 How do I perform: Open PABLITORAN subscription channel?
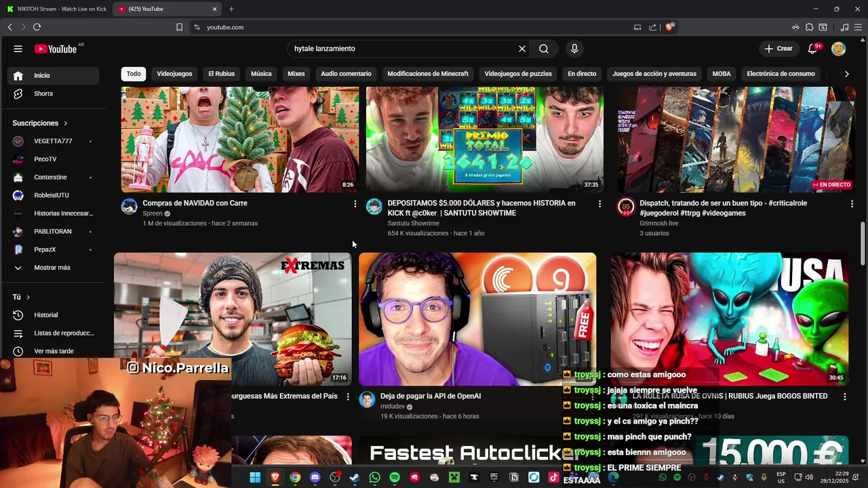(52, 232)
